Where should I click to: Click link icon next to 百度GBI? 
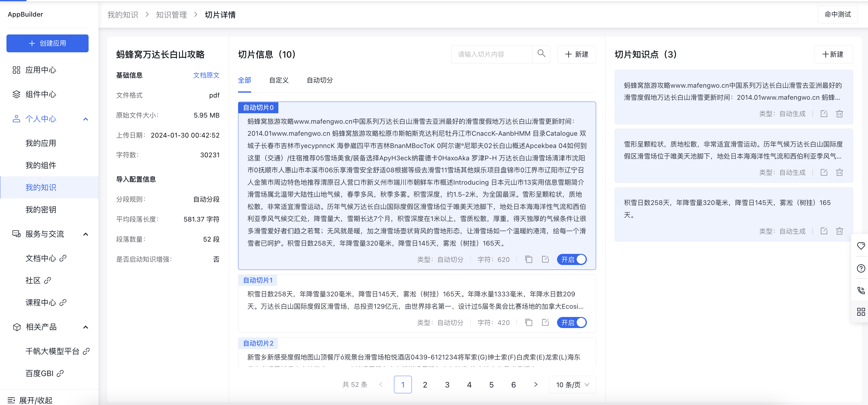point(60,373)
